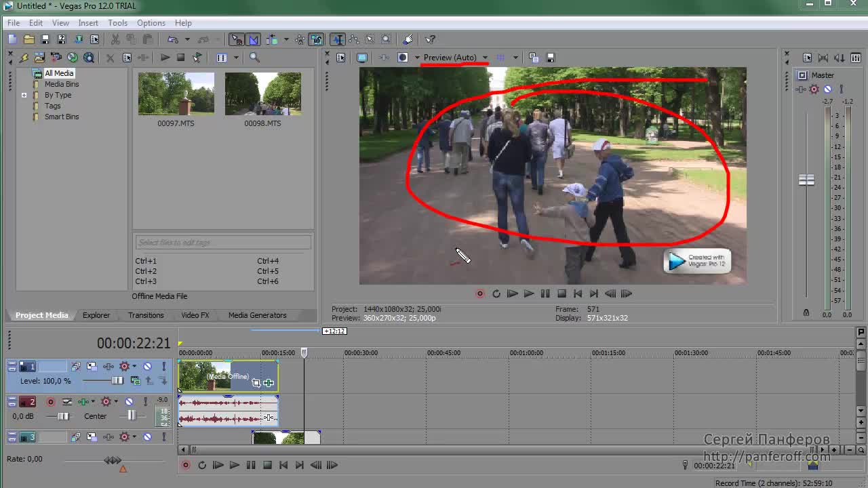868x488 pixels.
Task: Select the Envelope Edit tool
Action: pos(354,39)
